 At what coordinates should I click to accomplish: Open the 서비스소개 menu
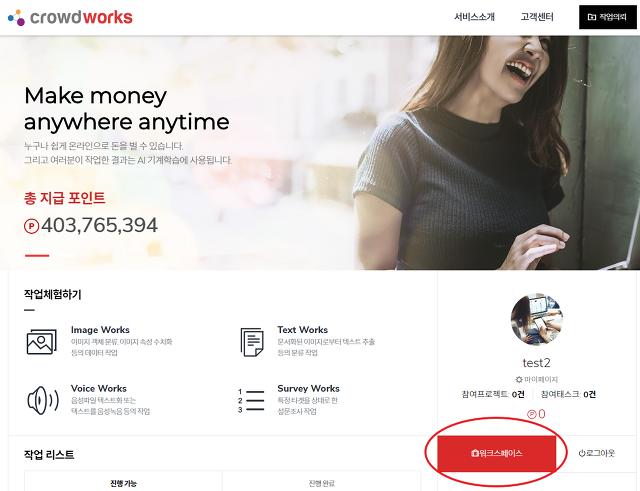click(x=474, y=17)
